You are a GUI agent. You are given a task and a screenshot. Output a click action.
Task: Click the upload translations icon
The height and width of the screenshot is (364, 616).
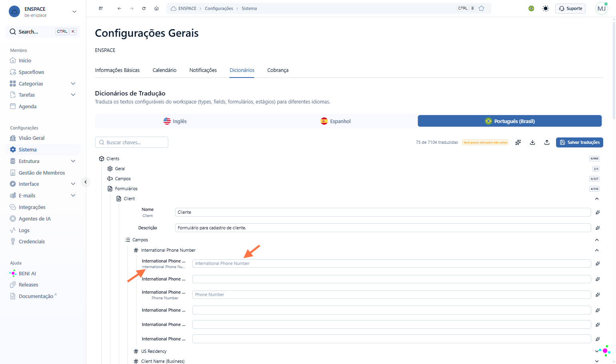click(x=547, y=142)
